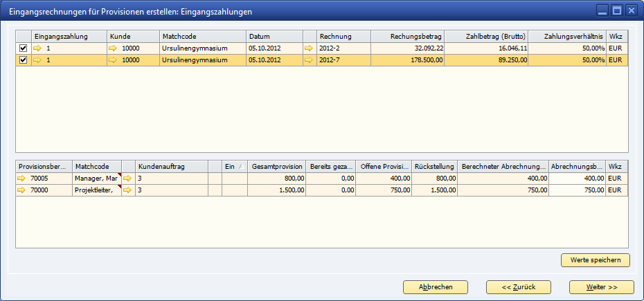
Task: Open link arrow for Provisionsberechtigter 70000
Action: coord(23,190)
